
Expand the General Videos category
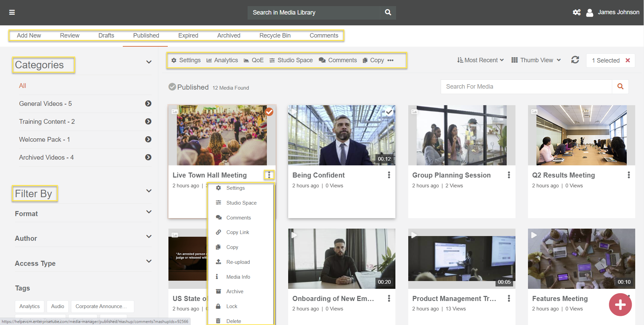tap(148, 103)
